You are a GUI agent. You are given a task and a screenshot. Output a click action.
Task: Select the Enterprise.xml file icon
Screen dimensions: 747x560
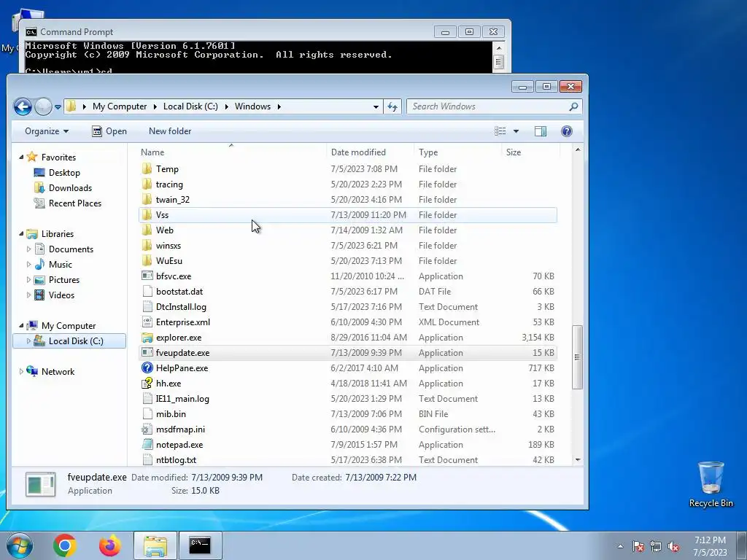(147, 322)
